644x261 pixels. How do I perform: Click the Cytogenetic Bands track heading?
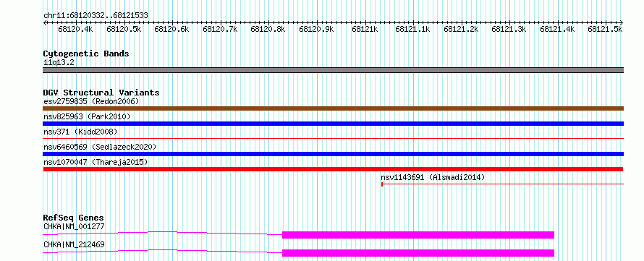click(86, 54)
